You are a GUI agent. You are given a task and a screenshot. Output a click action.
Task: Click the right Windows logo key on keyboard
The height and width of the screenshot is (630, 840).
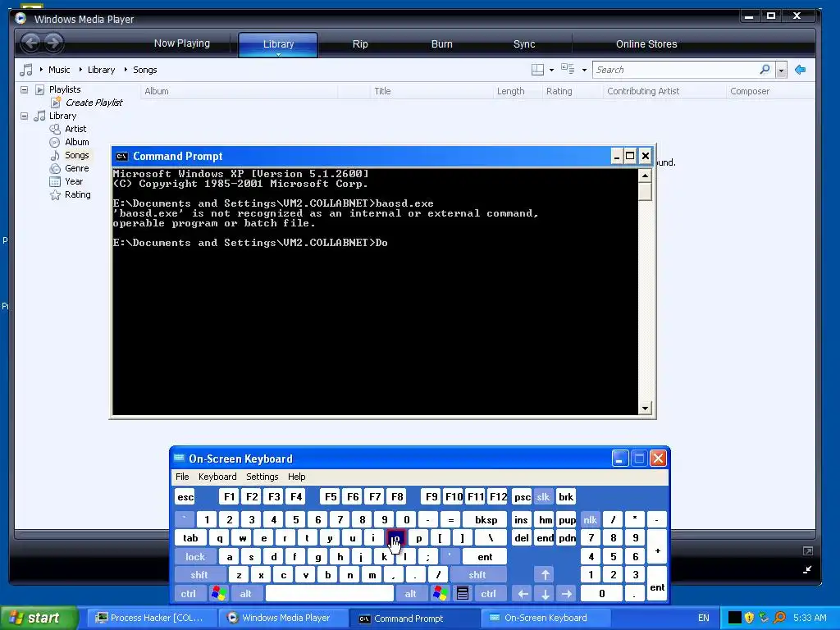[441, 594]
